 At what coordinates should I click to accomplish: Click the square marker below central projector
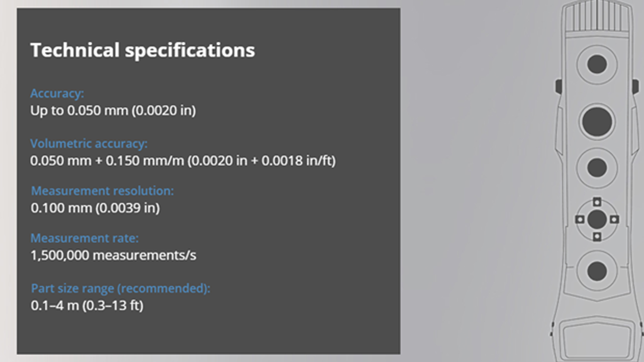pyautogui.click(x=597, y=237)
